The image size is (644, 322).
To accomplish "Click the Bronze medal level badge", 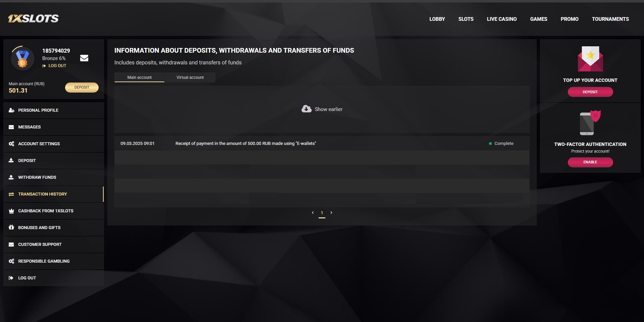I will (22, 58).
